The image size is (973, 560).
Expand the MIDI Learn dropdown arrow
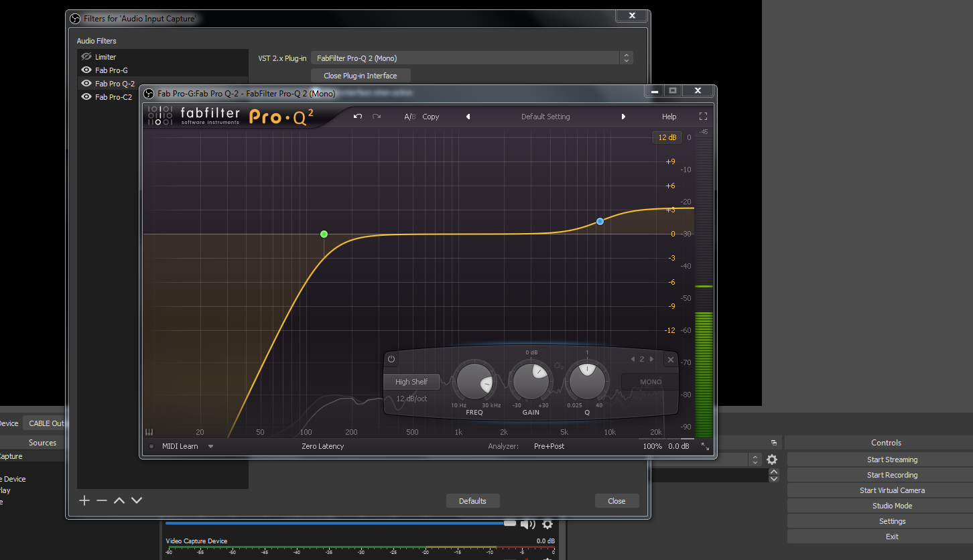(x=210, y=446)
